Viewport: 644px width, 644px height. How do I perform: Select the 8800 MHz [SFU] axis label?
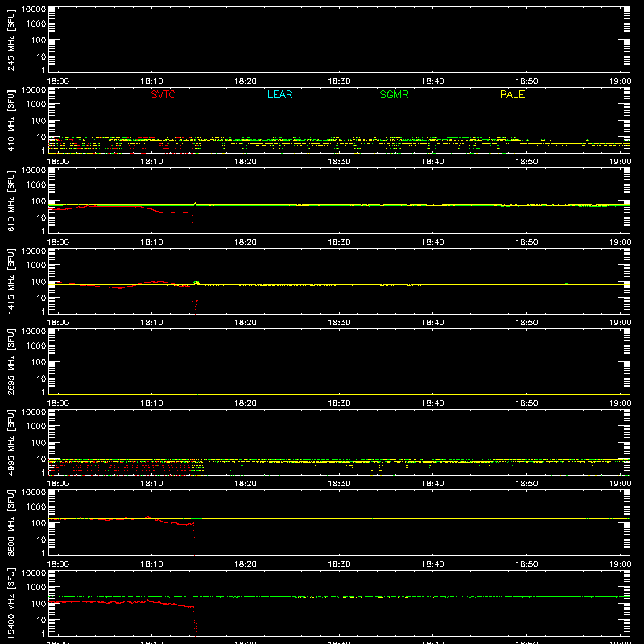11,522
